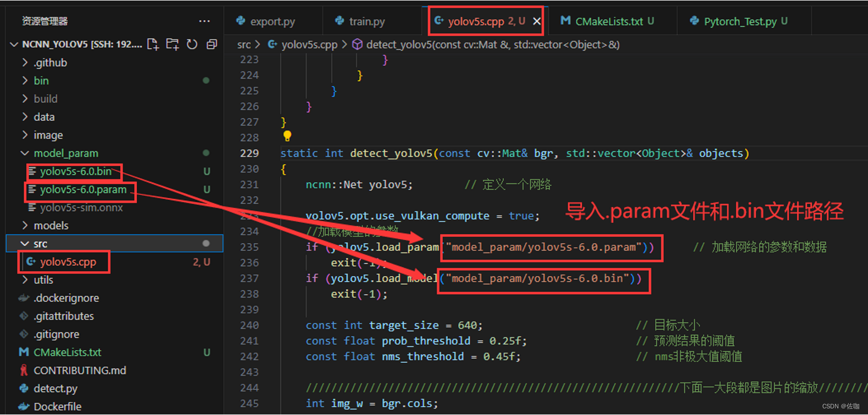868x415 pixels.
Task: Open detect.py from the file tree
Action: click(55, 389)
